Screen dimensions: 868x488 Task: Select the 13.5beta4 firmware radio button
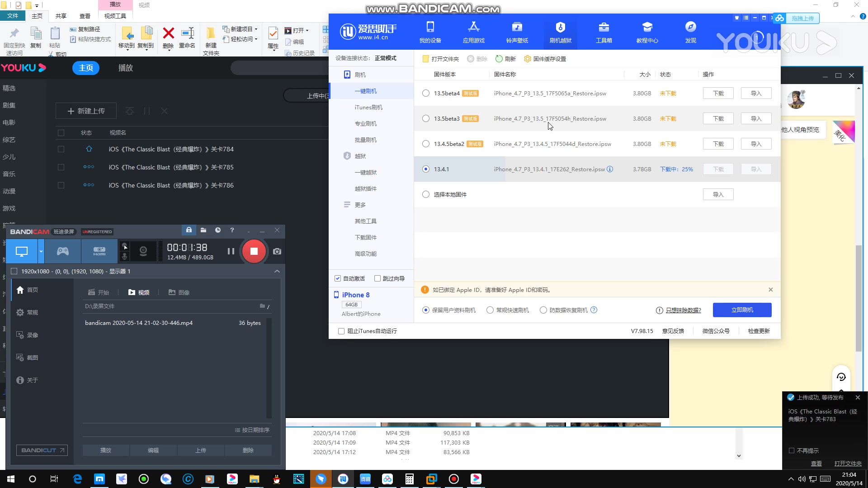(425, 93)
